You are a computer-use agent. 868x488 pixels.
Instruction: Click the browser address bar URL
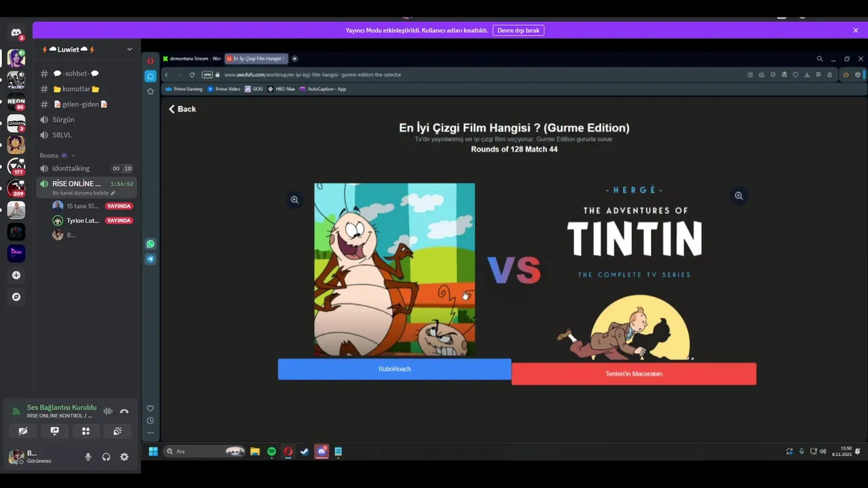pos(313,75)
